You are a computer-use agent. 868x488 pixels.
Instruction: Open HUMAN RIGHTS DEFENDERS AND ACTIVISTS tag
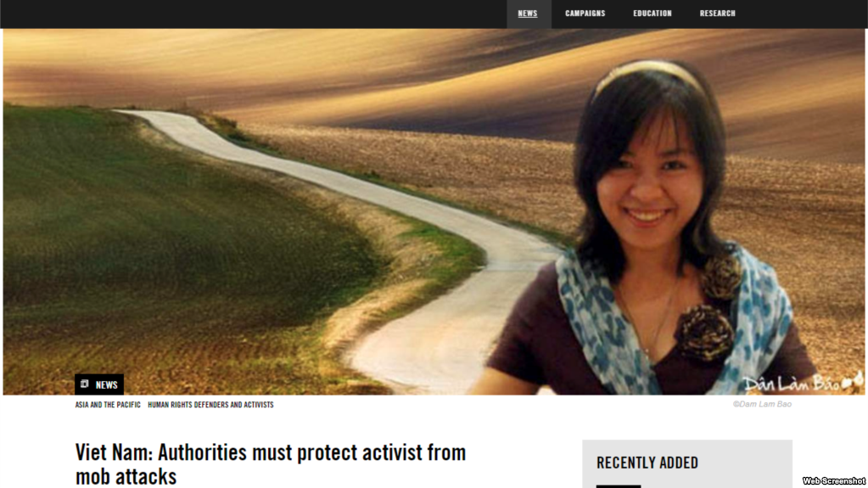point(210,405)
